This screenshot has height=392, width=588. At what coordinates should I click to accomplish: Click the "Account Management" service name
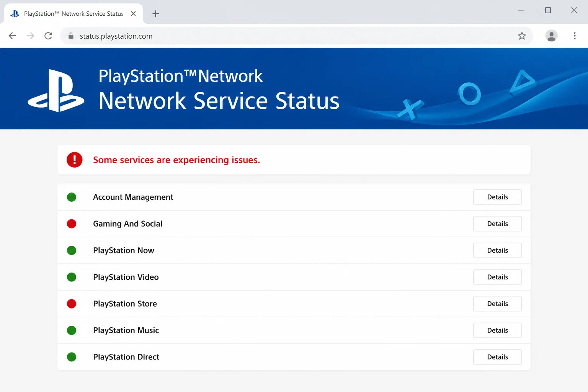coord(133,197)
